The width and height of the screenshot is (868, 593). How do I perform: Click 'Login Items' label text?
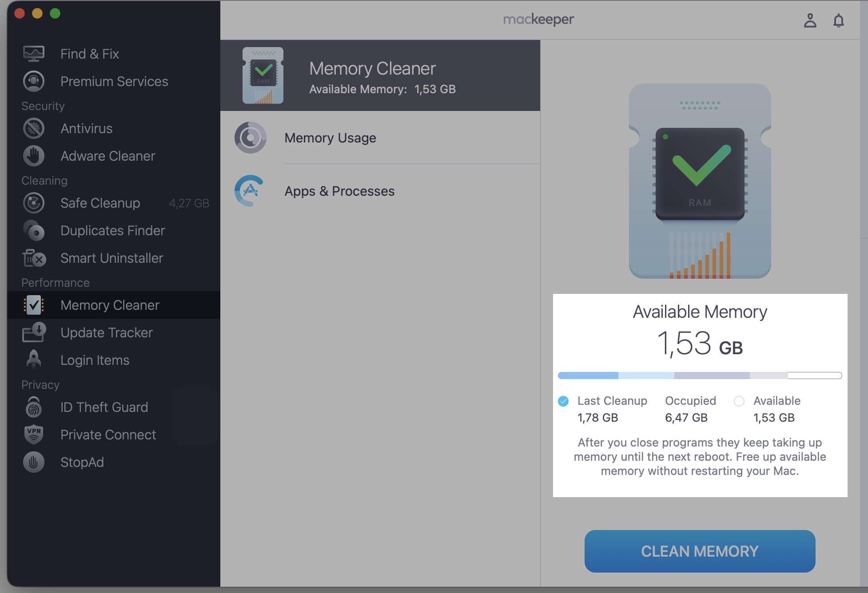coord(95,360)
